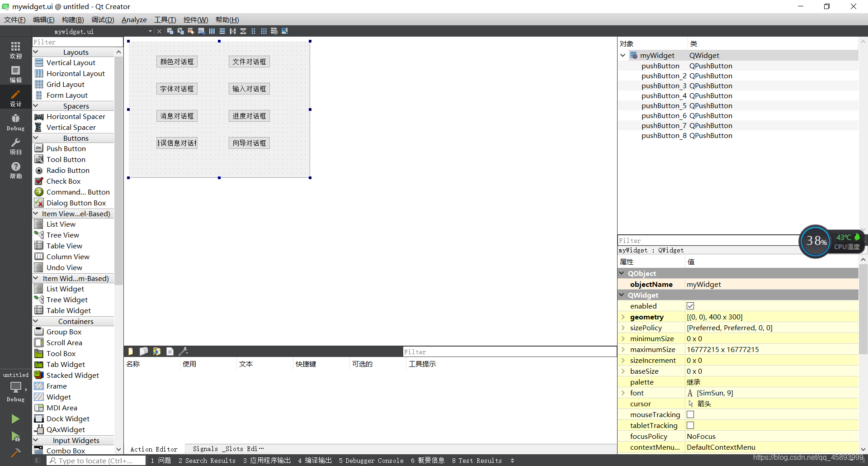Click the green Run button
The width and height of the screenshot is (868, 466).
click(15, 419)
